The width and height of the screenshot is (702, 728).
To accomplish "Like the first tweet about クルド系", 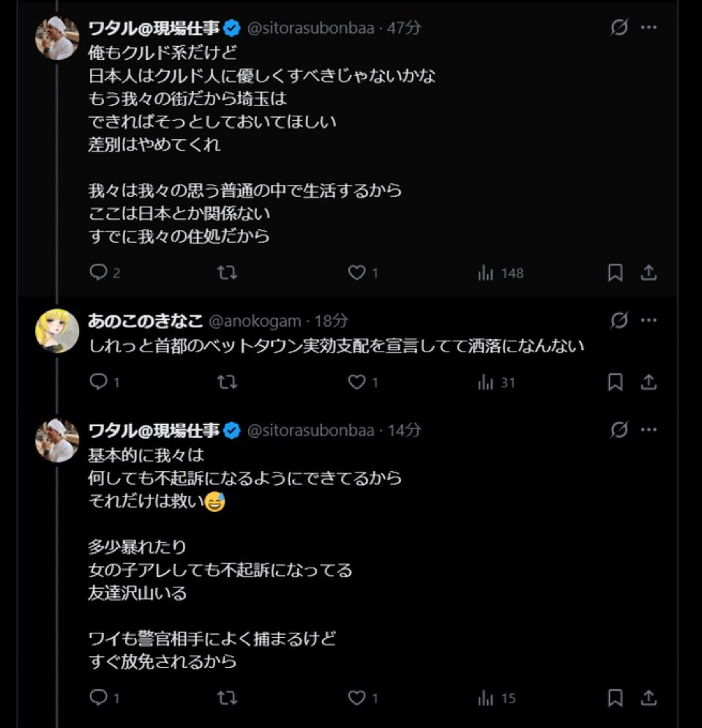I will pos(356,273).
